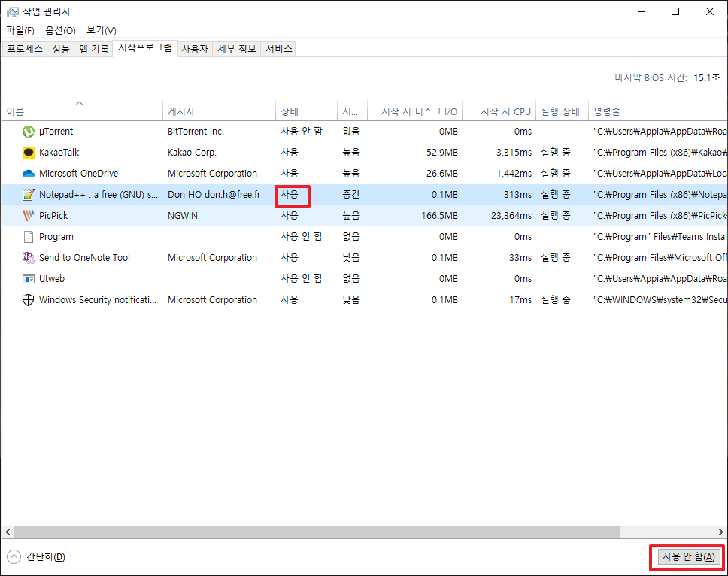Switch to the 성능 tab

click(61, 49)
